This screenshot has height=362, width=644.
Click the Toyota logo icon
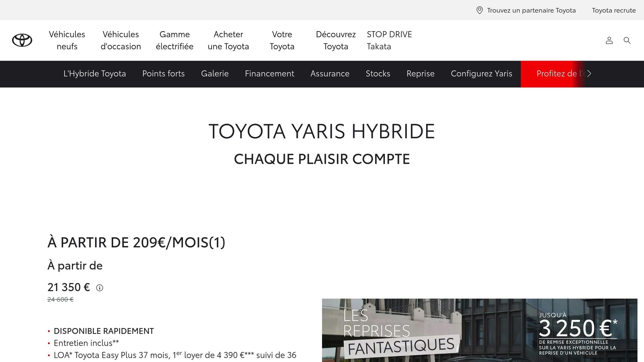click(x=22, y=40)
